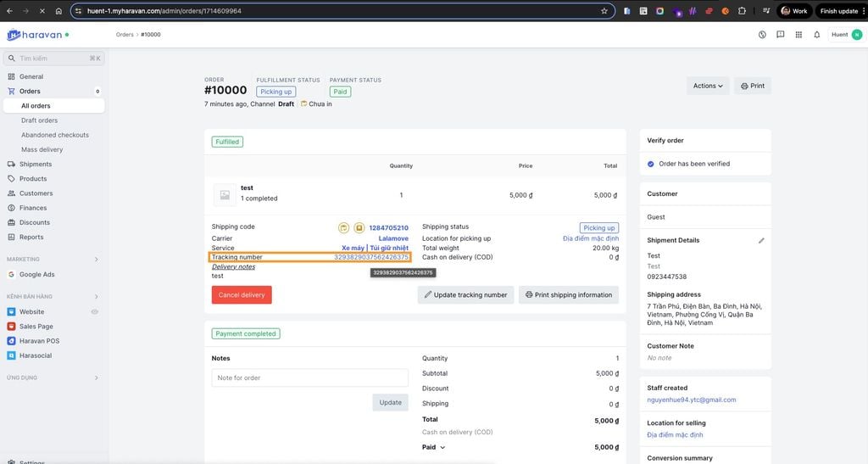Open the tracking number link 3293829037562426375
The image size is (868, 464).
pos(371,257)
